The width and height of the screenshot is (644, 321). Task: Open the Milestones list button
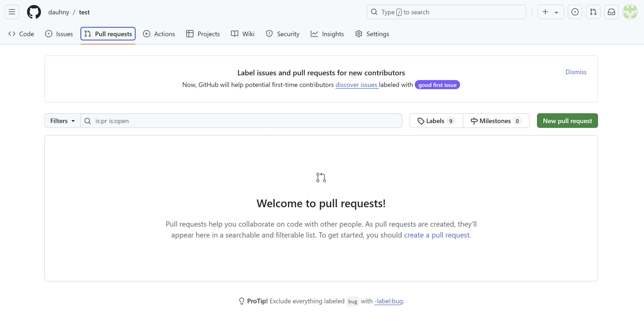tap(496, 121)
